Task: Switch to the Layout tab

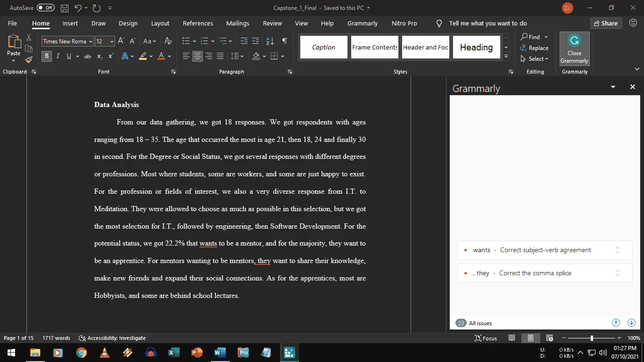Action: point(160,23)
